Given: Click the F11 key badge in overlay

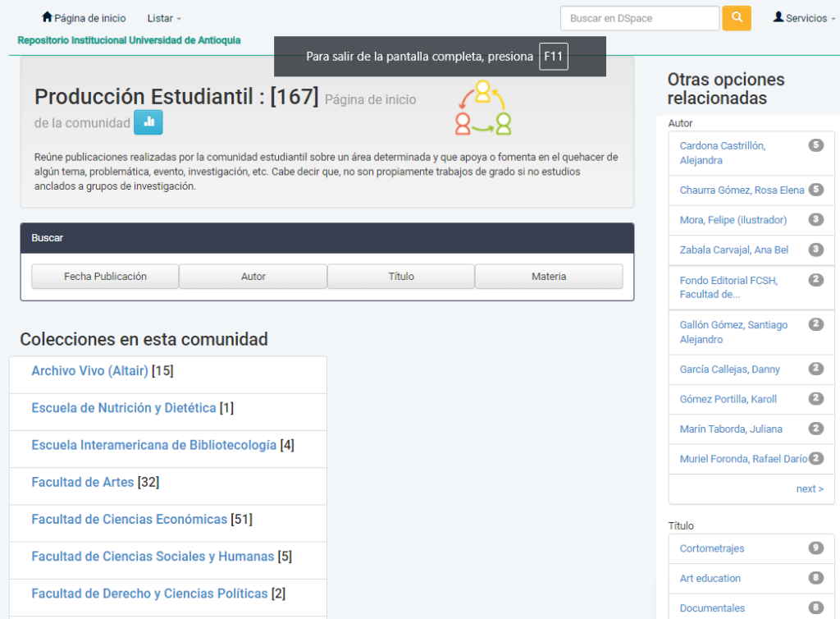Looking at the screenshot, I should tap(554, 57).
